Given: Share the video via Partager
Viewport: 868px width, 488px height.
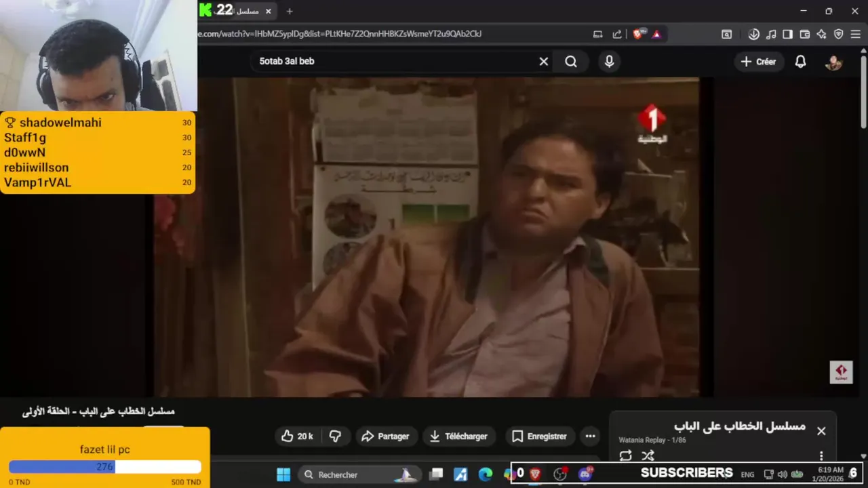Looking at the screenshot, I should [x=385, y=436].
